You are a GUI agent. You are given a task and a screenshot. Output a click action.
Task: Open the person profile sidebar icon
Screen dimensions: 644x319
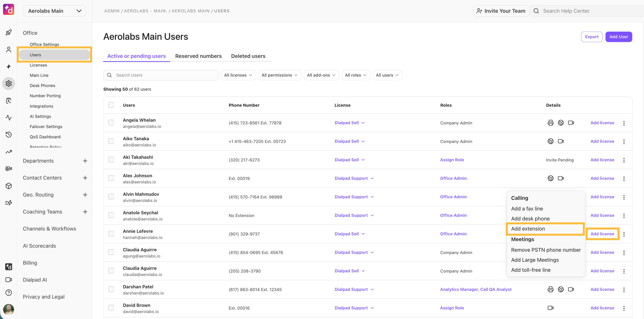tap(8, 50)
